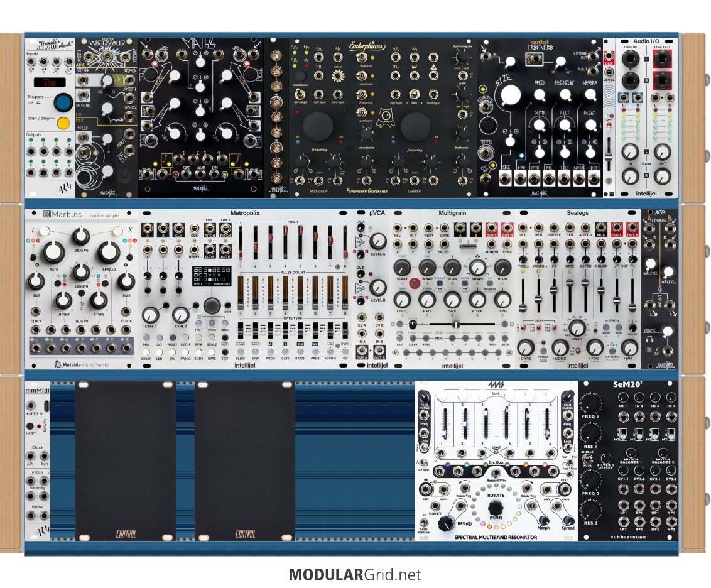711x588 pixels.
Task: Click the red record button on Multigrain
Action: point(415,284)
